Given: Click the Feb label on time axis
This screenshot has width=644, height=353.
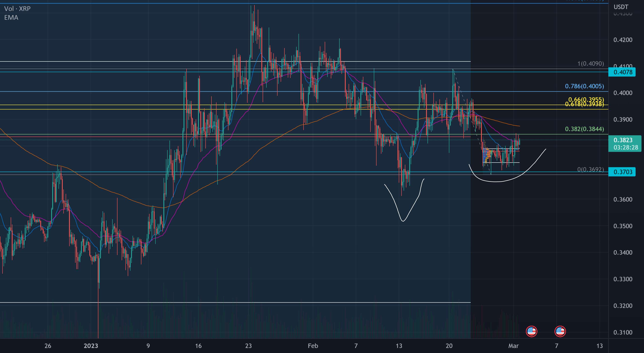Looking at the screenshot, I should point(313,346).
